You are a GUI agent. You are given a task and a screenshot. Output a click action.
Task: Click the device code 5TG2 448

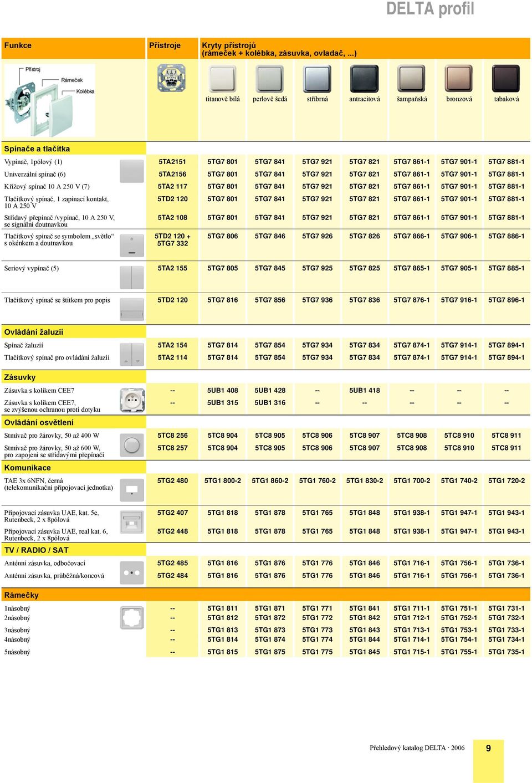pyautogui.click(x=172, y=531)
